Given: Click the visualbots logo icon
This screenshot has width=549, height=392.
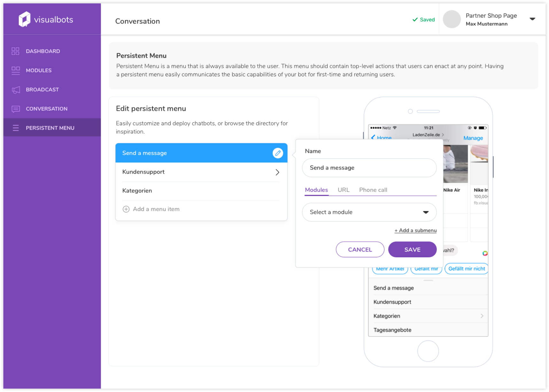Looking at the screenshot, I should (24, 19).
